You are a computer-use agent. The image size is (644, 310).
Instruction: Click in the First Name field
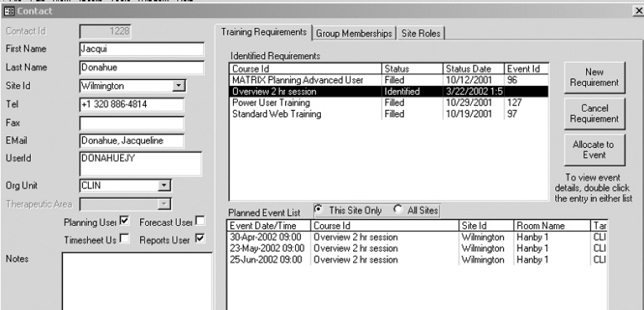coord(142,51)
